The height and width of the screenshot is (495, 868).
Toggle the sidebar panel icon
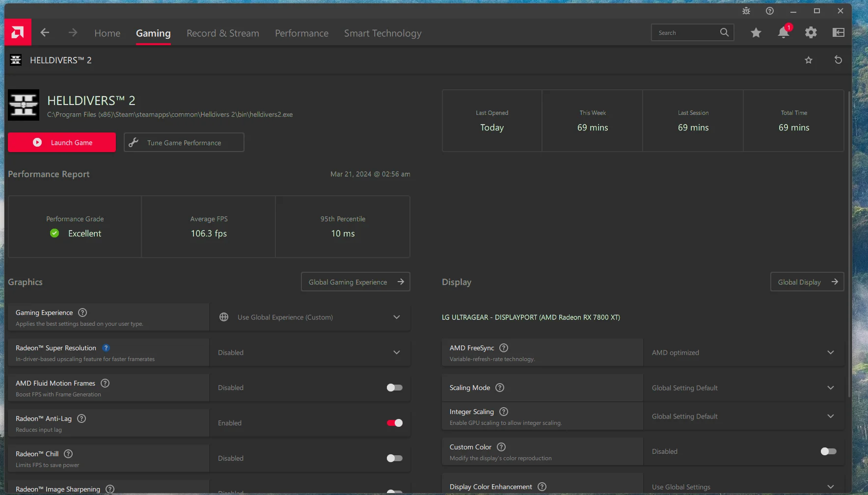(x=839, y=32)
